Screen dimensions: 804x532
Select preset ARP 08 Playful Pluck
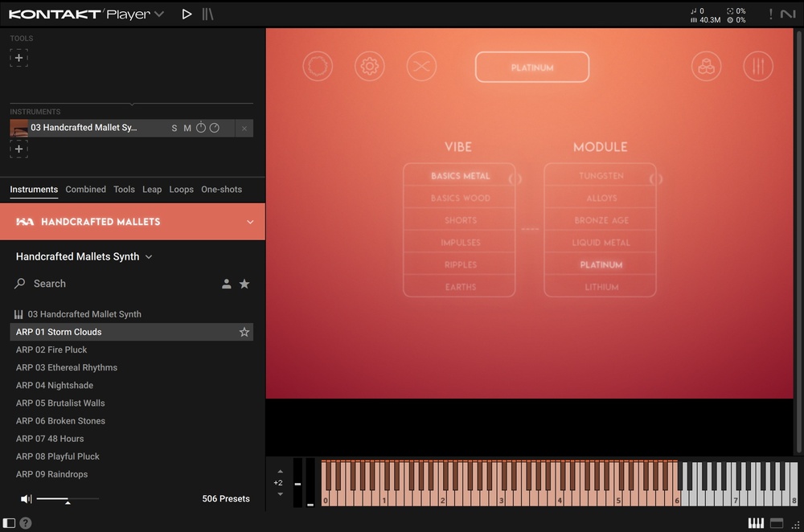pos(131,456)
